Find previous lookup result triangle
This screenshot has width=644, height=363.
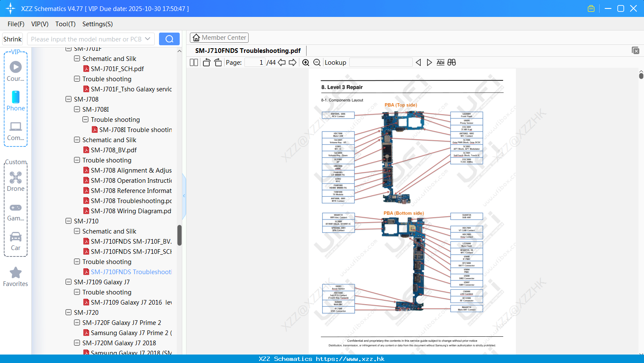point(418,63)
